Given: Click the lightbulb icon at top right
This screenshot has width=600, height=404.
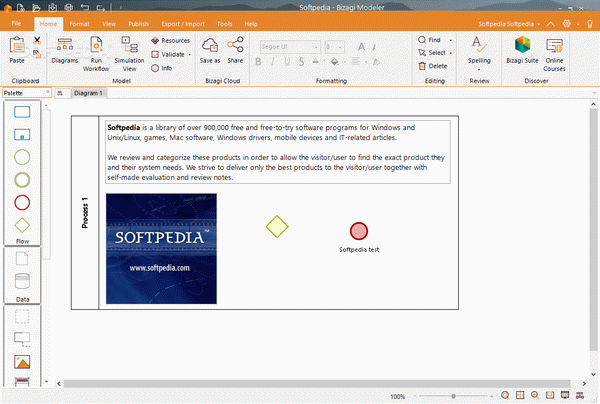Looking at the screenshot, I should (590, 24).
